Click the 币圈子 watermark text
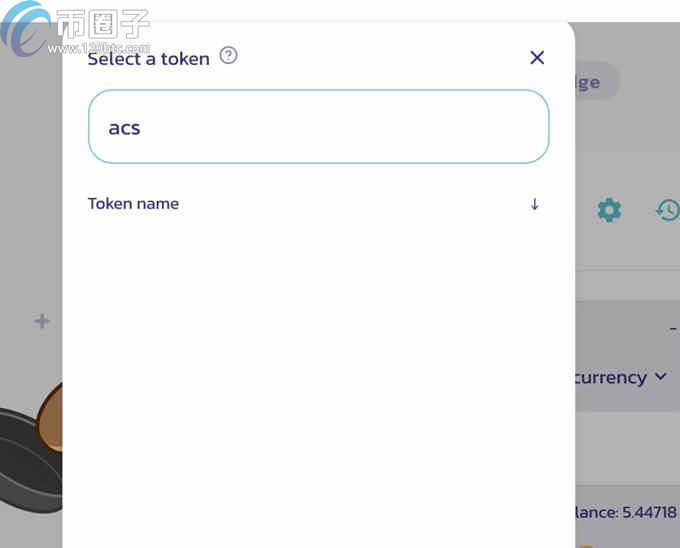The height and width of the screenshot is (548, 680). (x=103, y=24)
